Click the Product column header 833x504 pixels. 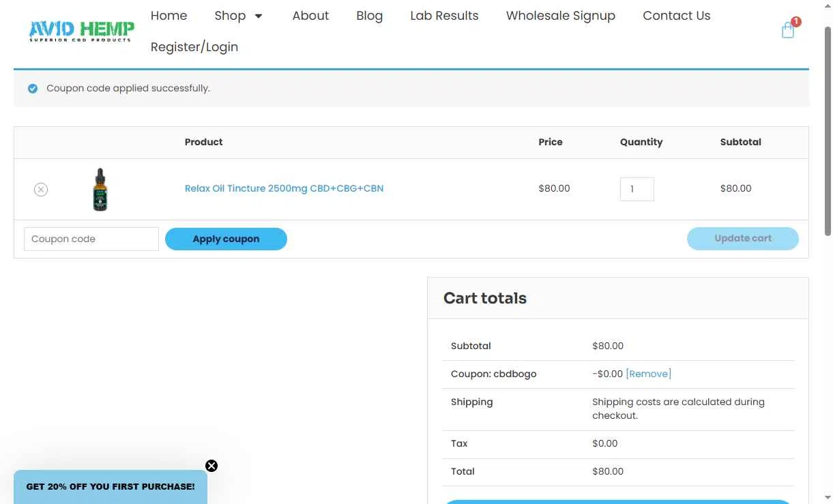point(204,142)
